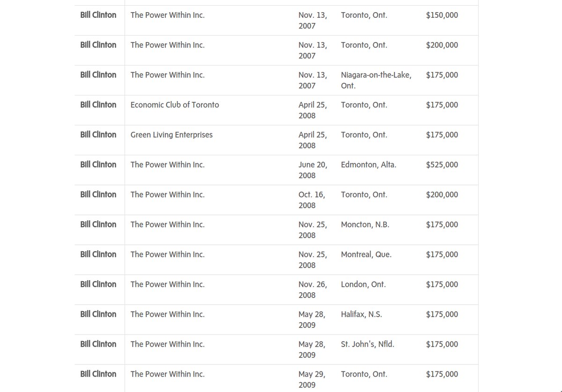The width and height of the screenshot is (562, 392).
Task: Click Bill Clinton in Green Living row
Action: [98, 135]
